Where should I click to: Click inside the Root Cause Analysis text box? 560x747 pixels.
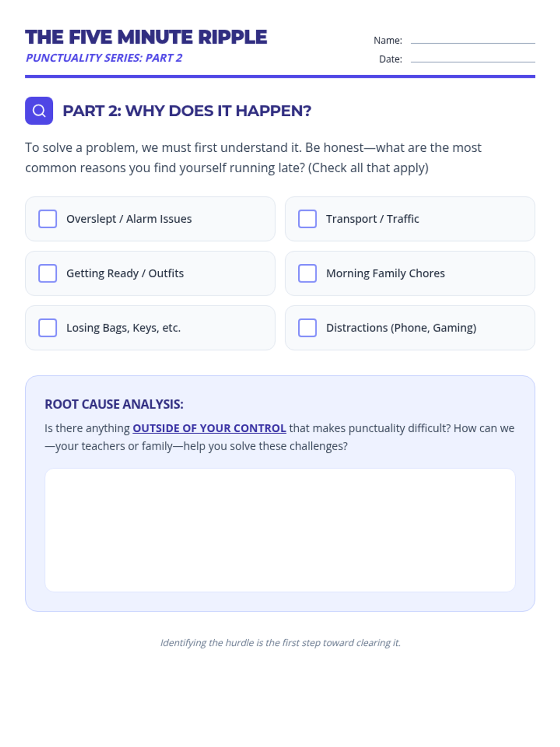[280, 530]
